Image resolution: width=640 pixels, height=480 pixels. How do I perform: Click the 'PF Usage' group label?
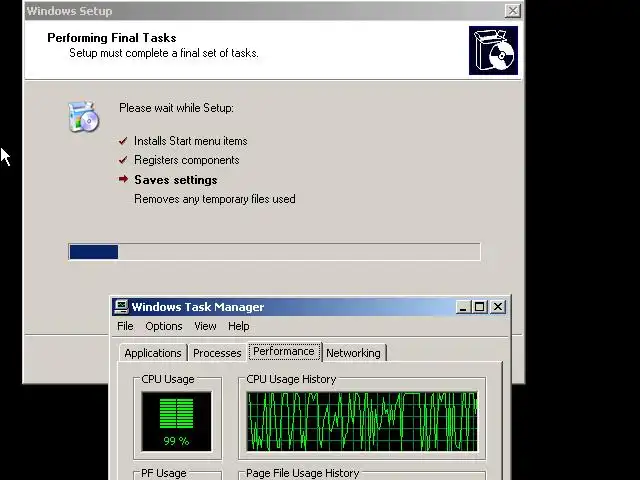pos(164,473)
